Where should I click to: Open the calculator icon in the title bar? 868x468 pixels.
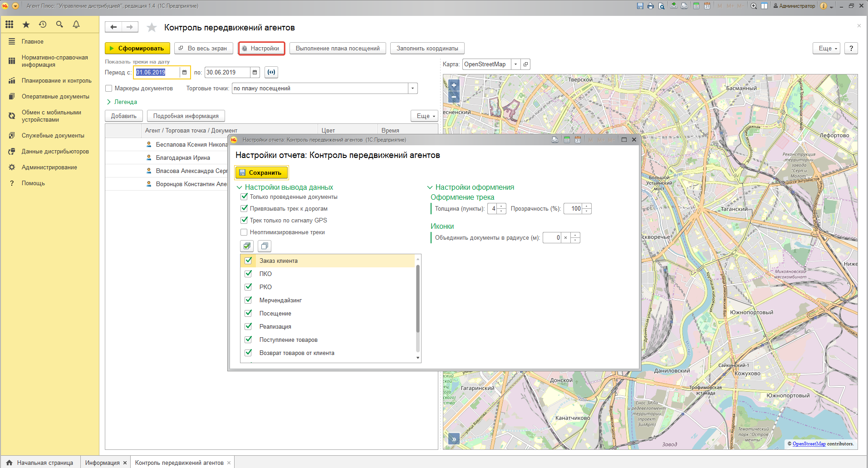(x=696, y=6)
